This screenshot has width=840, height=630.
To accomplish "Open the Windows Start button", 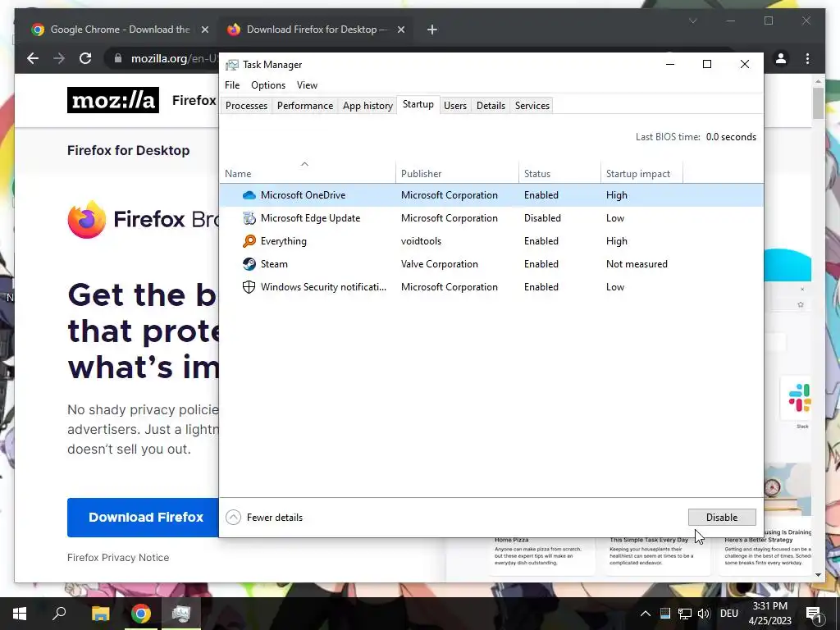I will click(x=20, y=614).
